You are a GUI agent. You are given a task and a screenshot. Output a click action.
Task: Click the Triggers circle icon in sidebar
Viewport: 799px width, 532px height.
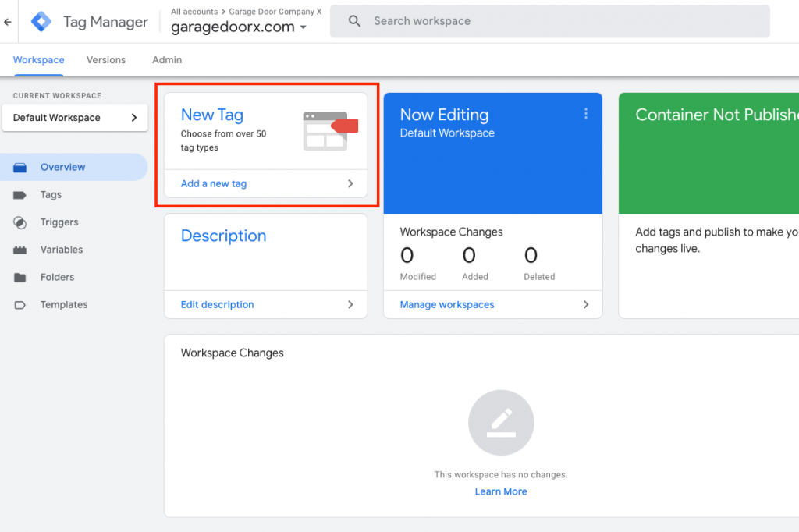point(20,222)
